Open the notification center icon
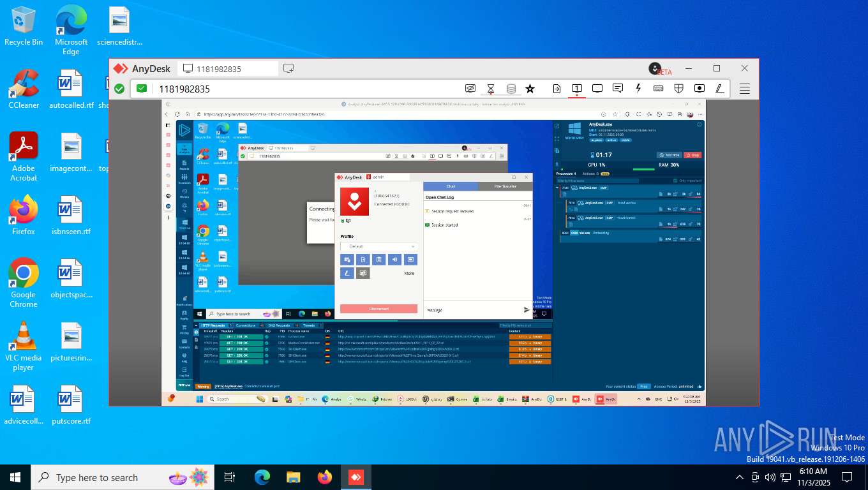This screenshot has height=490, width=868. pos(847,477)
